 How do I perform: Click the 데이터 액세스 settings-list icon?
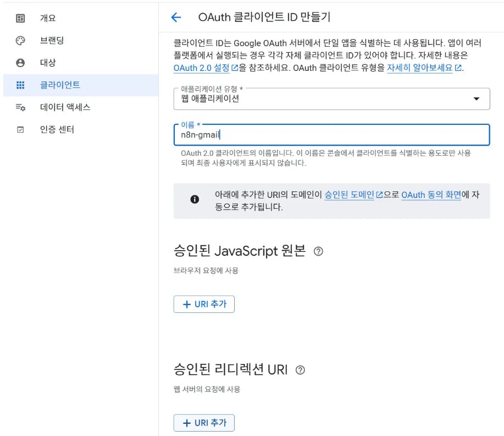tap(20, 107)
